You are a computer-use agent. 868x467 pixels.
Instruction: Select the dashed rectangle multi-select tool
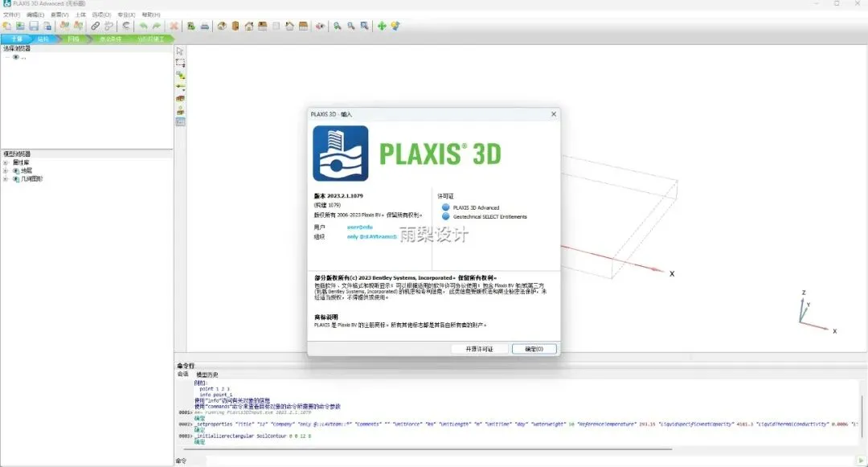pos(180,63)
